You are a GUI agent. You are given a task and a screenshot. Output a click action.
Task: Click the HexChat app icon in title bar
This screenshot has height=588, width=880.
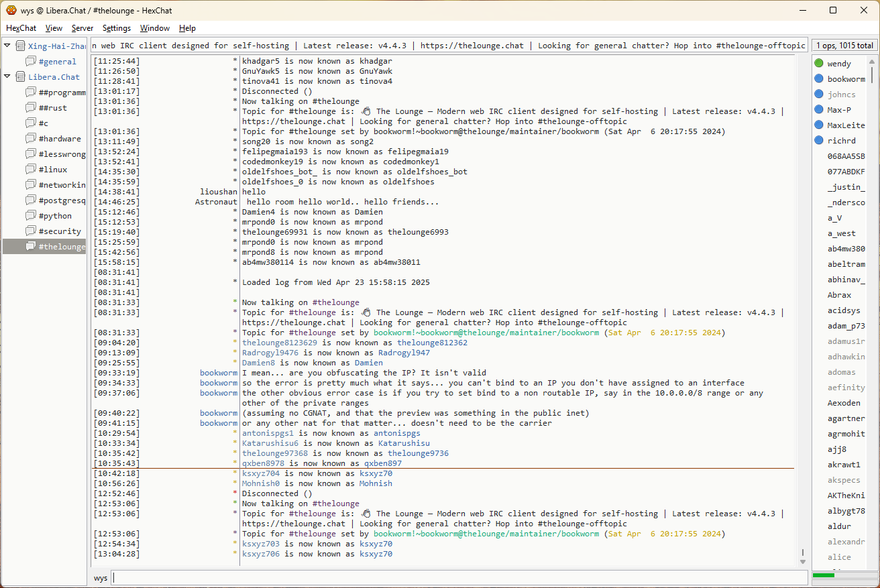click(11, 10)
